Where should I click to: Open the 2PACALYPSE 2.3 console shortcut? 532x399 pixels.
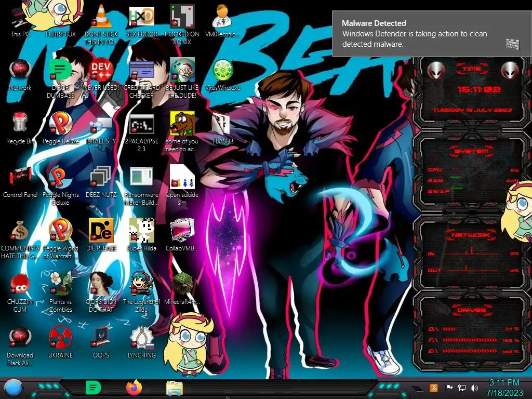pos(141,132)
